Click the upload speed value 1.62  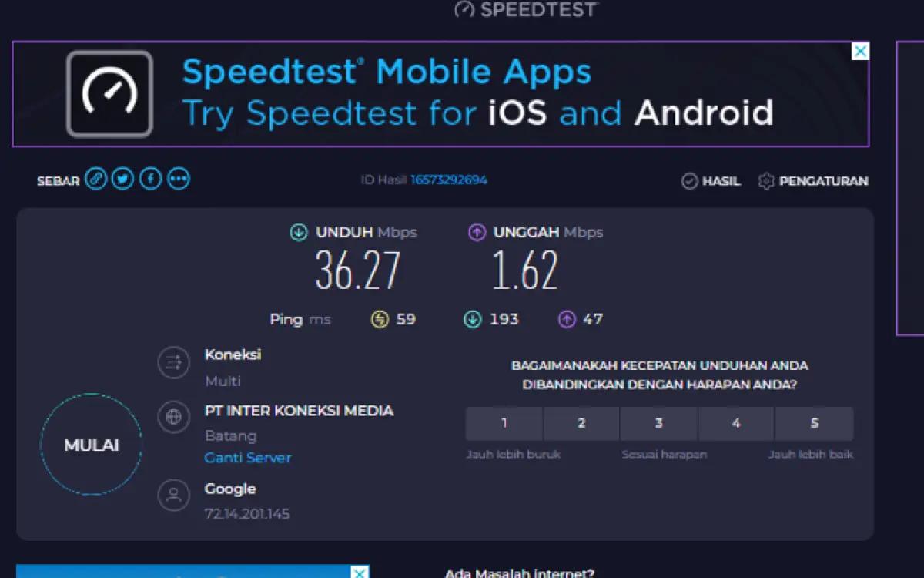pyautogui.click(x=525, y=271)
